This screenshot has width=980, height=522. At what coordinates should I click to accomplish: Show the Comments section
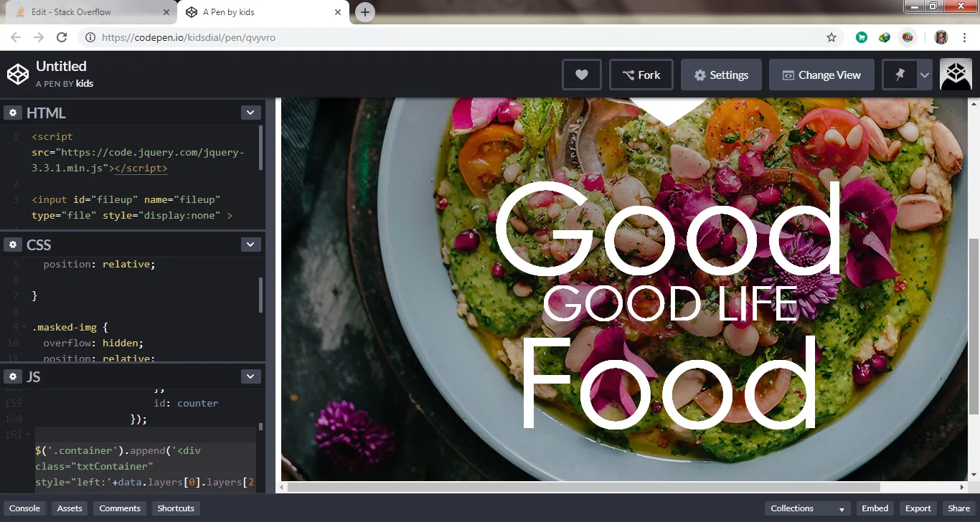point(120,508)
